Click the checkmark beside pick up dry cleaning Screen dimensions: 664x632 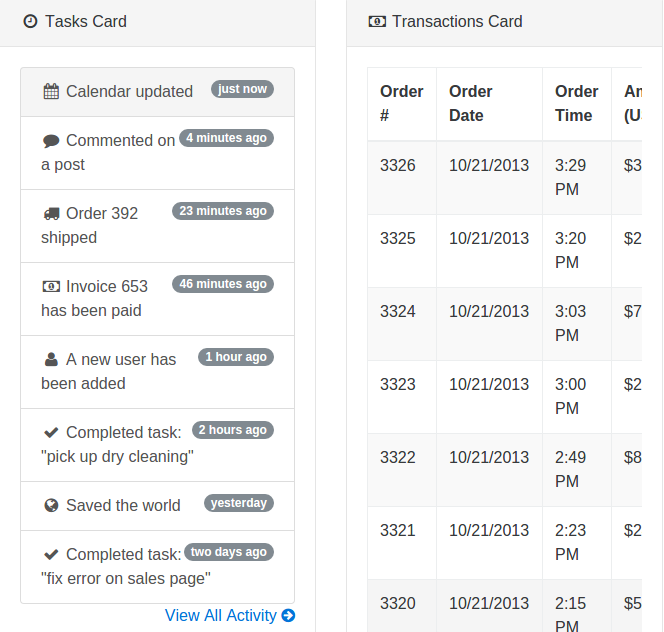(x=51, y=432)
